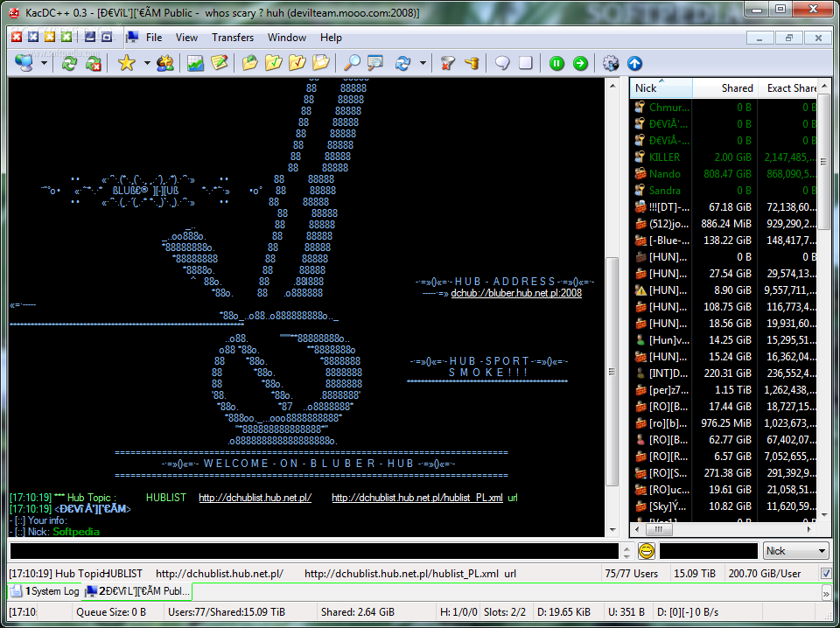Image resolution: width=840 pixels, height=628 pixels.
Task: Open the http://dchublist.hub.net.pl/ chat link
Action: [x=255, y=498]
